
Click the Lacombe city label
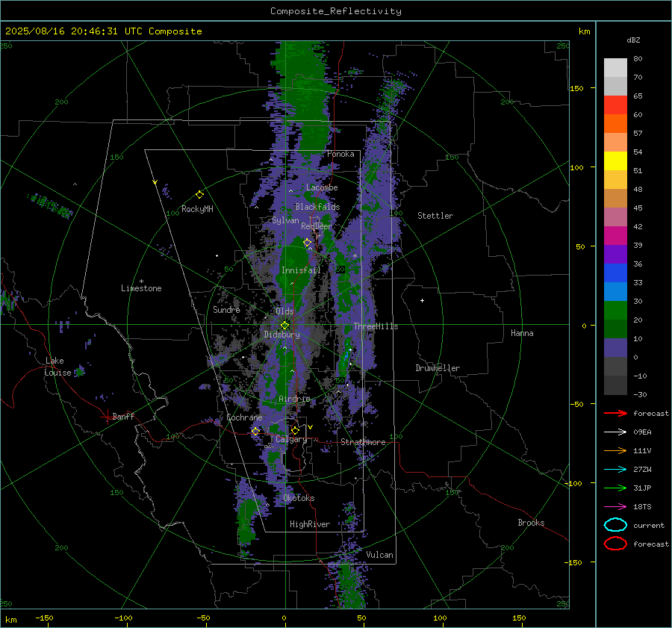pos(322,187)
